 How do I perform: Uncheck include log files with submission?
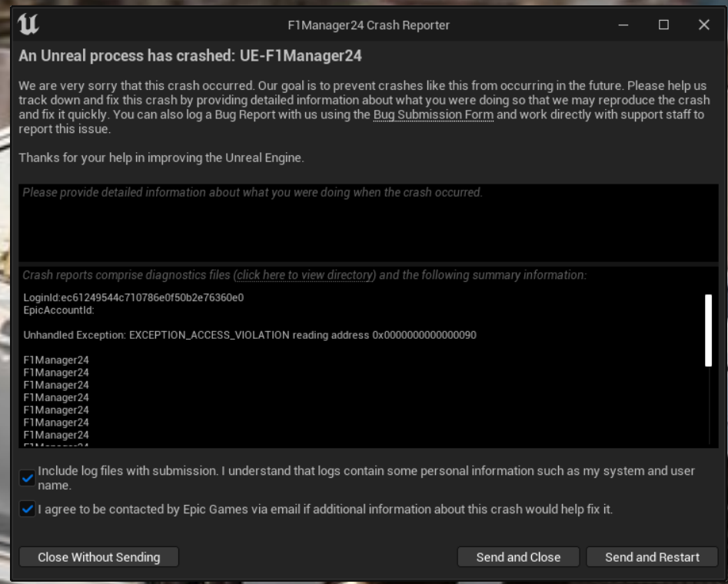(x=28, y=478)
